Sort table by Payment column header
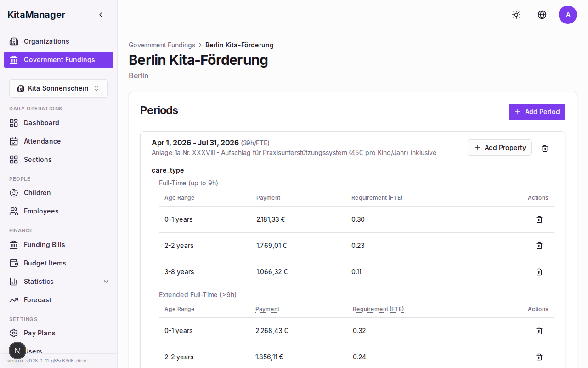The height and width of the screenshot is (368, 588). coord(268,197)
